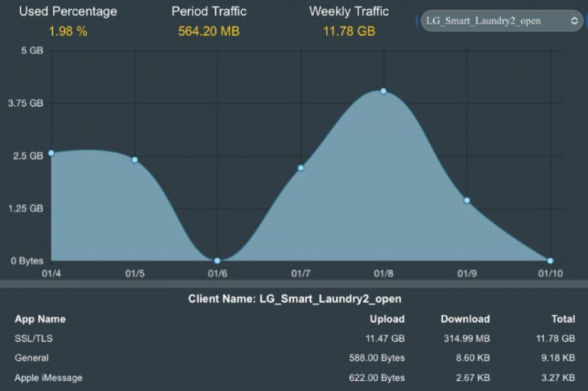Click the 01/10 data point on chart

tap(550, 261)
